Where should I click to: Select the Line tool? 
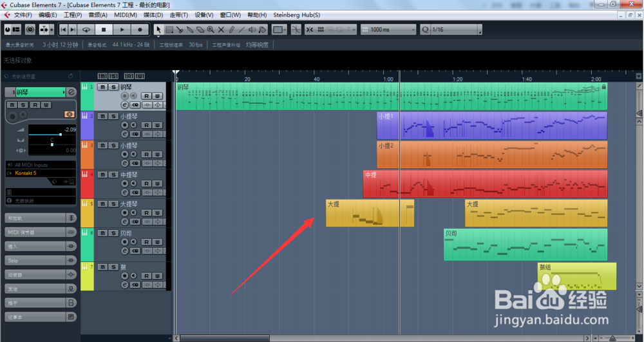[x=241, y=30]
